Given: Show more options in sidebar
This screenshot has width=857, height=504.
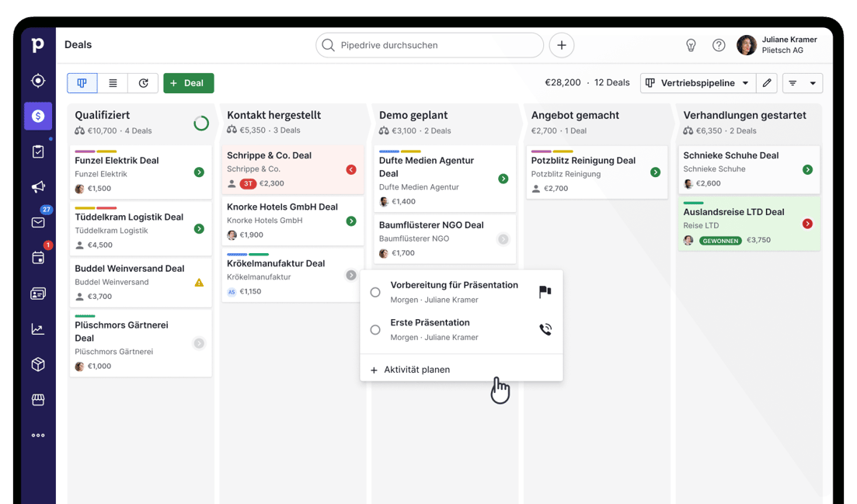Looking at the screenshot, I should pos(38,436).
